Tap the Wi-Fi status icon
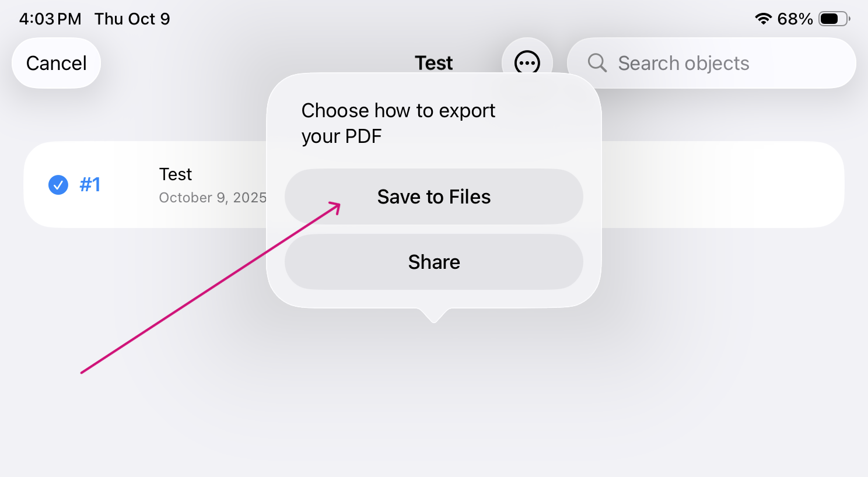Screen dimensions: 868x477 (763, 19)
